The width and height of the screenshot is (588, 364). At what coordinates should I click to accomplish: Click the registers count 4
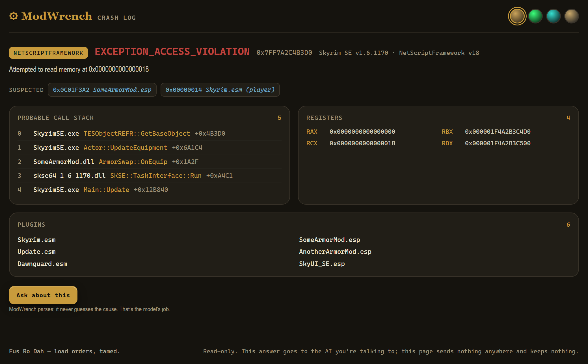click(568, 118)
